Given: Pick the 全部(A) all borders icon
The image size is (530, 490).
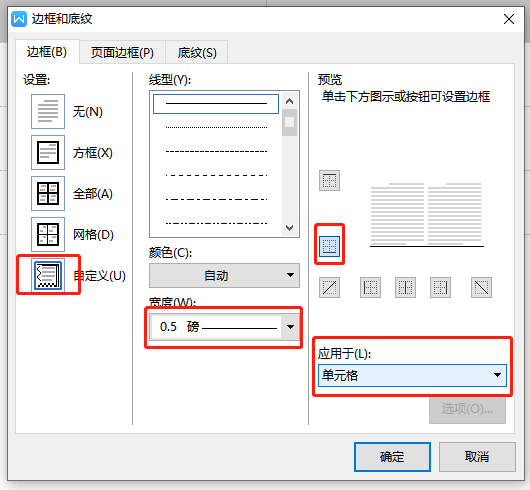Looking at the screenshot, I should pyautogui.click(x=48, y=193).
